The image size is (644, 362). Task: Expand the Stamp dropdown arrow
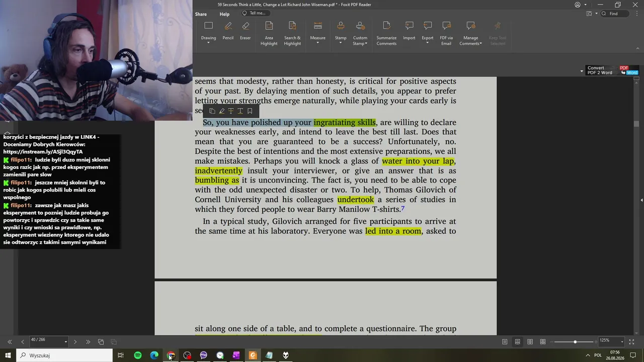341,43
